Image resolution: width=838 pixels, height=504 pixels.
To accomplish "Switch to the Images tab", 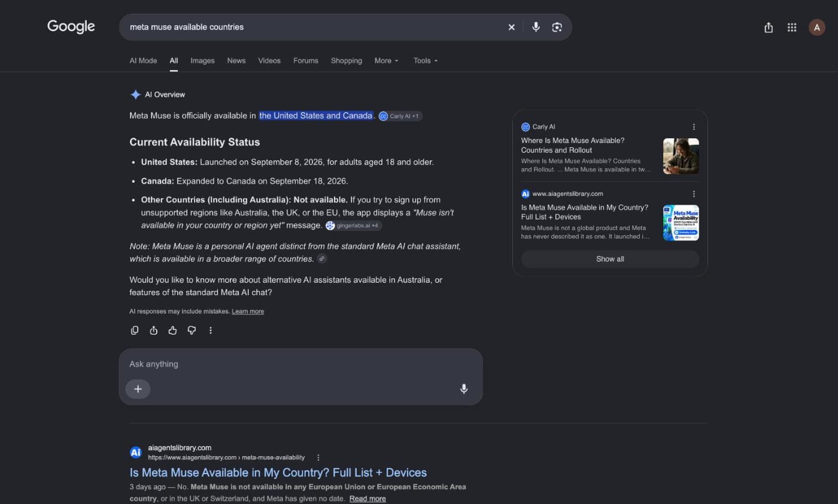I will 202,60.
